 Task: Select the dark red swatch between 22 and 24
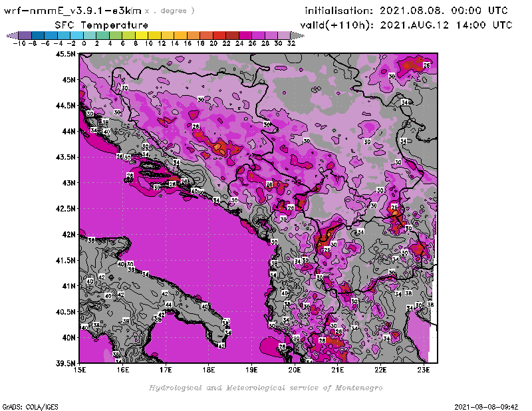pyautogui.click(x=232, y=35)
